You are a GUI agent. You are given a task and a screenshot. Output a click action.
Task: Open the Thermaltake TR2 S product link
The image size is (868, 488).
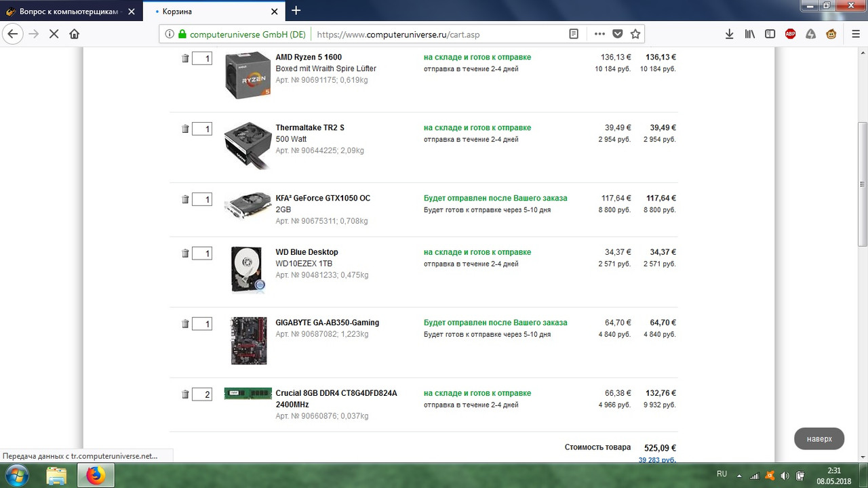coord(310,128)
